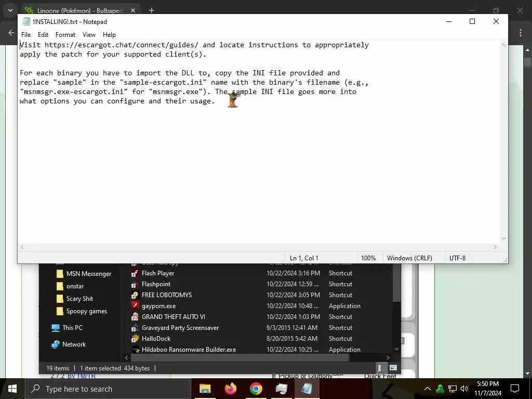Select the HalloDock file name
The width and height of the screenshot is (532, 399).
[156, 339]
